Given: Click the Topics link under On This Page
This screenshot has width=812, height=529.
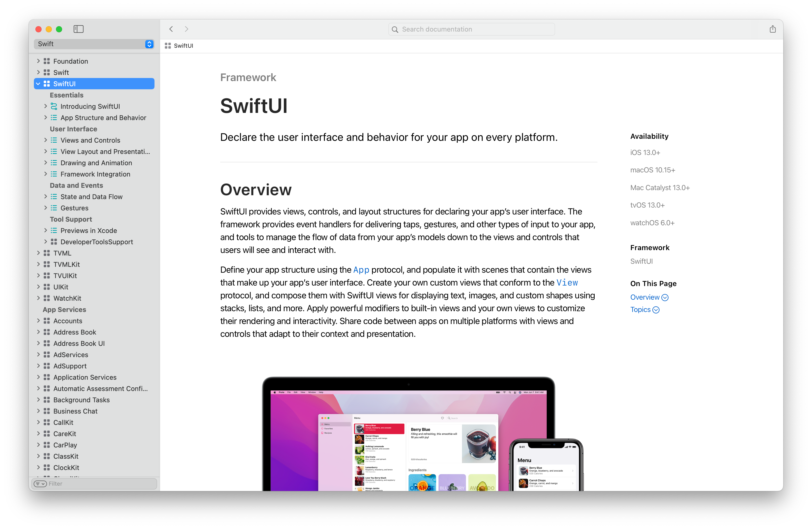Looking at the screenshot, I should click(641, 309).
